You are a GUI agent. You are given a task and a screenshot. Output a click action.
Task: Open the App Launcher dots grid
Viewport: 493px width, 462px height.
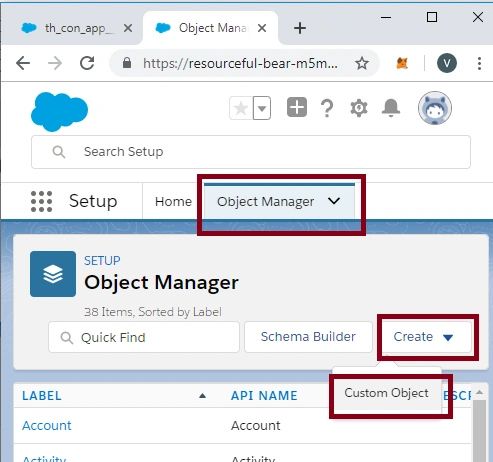pyautogui.click(x=41, y=201)
